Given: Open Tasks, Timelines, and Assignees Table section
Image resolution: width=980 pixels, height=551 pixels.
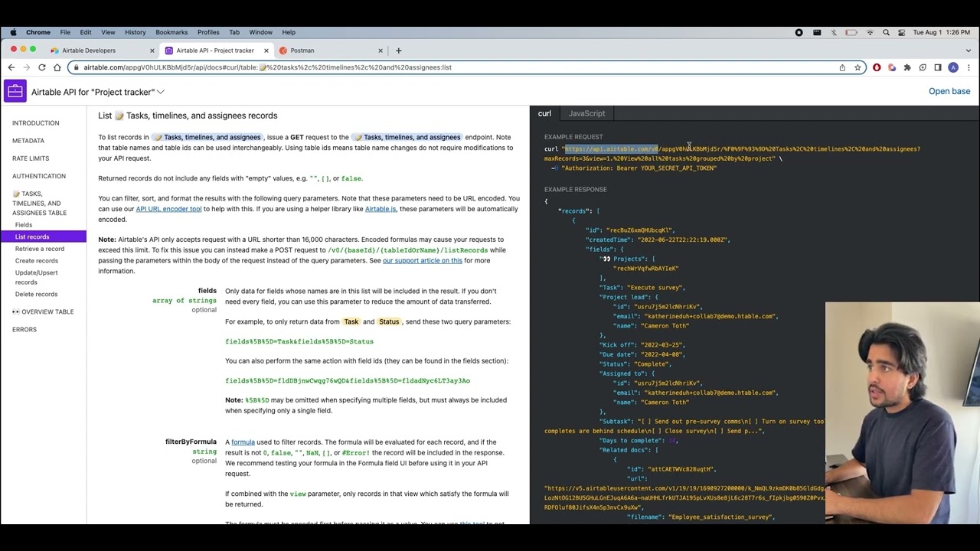Looking at the screenshot, I should (x=40, y=204).
